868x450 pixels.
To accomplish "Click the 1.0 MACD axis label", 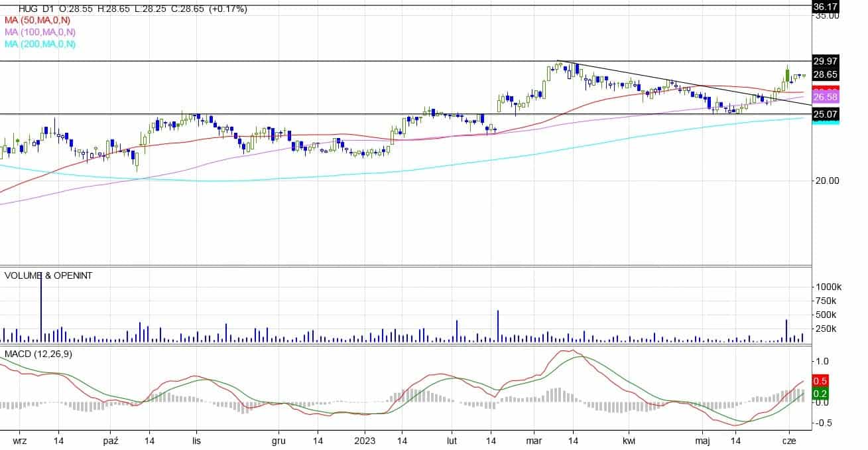I will [822, 362].
